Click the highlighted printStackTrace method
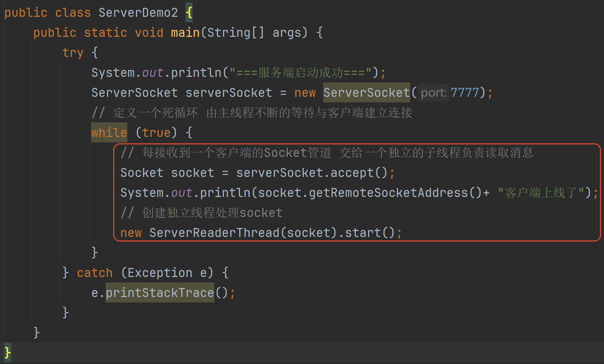This screenshot has height=364, width=604. (160, 293)
